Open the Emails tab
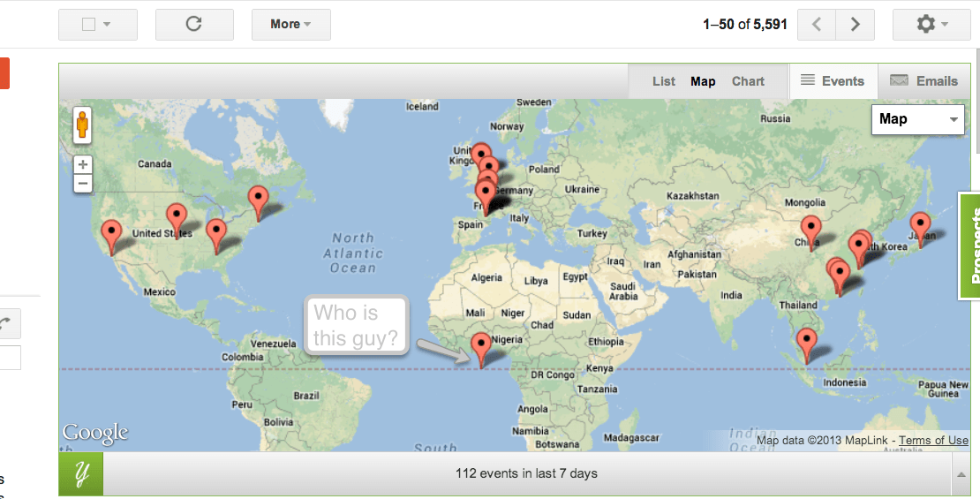The image size is (980, 499). (x=924, y=81)
